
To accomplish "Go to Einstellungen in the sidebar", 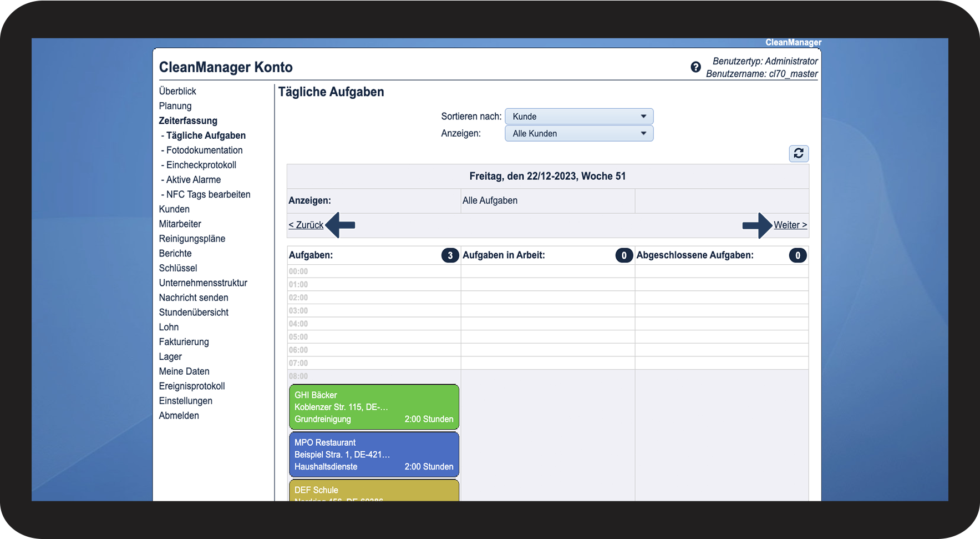I will click(185, 401).
